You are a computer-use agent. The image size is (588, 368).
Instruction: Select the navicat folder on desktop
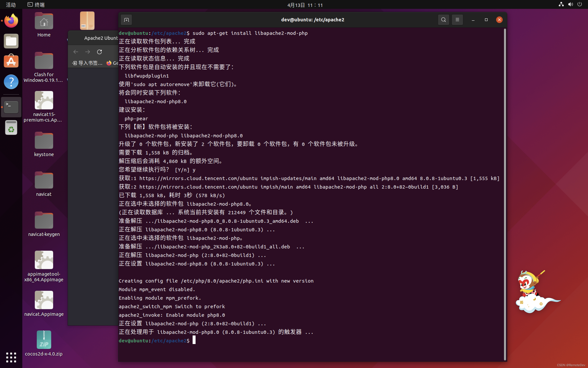click(x=44, y=184)
